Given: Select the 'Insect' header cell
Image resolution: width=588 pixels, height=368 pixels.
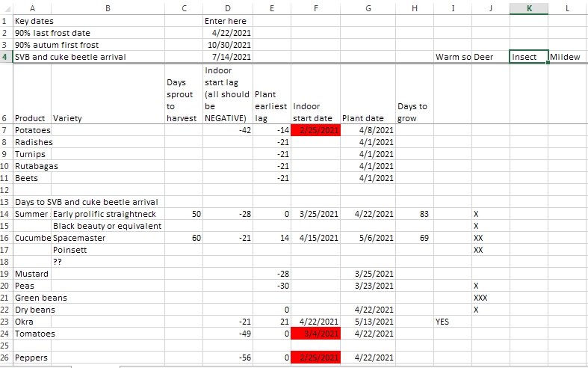Looking at the screenshot, I should pyautogui.click(x=529, y=57).
